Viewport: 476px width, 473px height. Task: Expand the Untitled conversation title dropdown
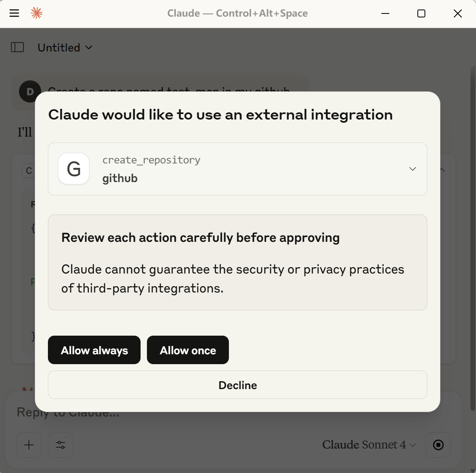pyautogui.click(x=88, y=47)
